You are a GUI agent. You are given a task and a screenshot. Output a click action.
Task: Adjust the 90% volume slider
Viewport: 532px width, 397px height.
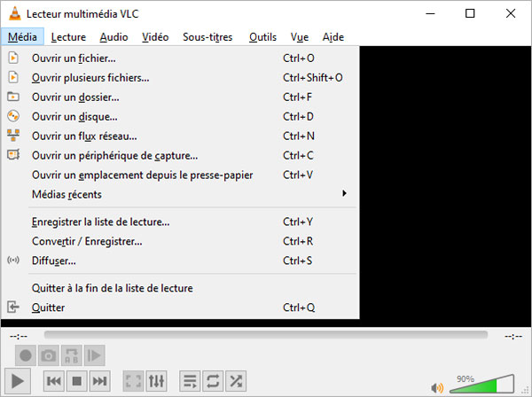tap(481, 384)
